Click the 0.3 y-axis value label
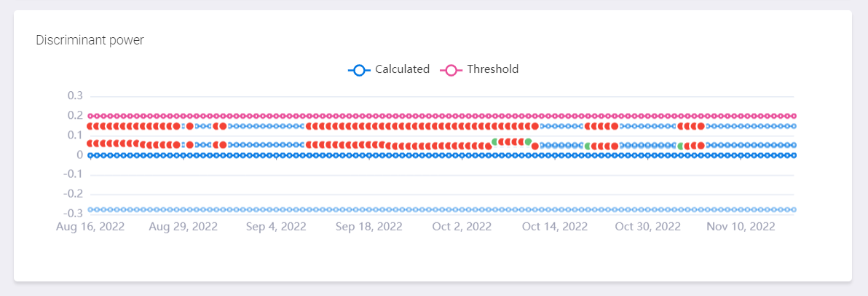 click(75, 96)
